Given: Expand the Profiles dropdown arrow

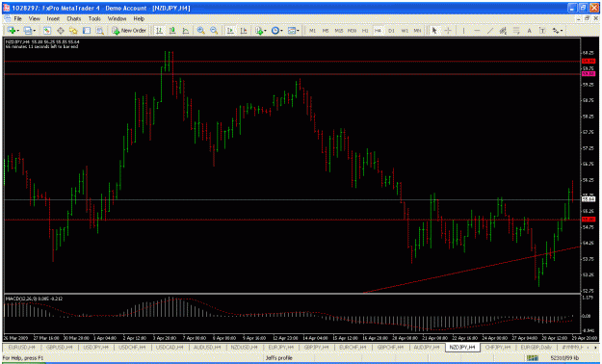Looking at the screenshot, I should point(34,31).
